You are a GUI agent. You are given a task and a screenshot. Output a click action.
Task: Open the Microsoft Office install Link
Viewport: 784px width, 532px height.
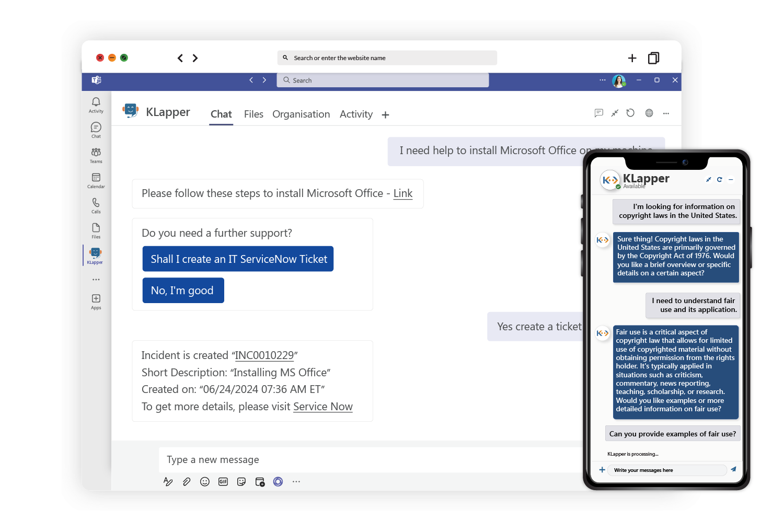pyautogui.click(x=403, y=193)
